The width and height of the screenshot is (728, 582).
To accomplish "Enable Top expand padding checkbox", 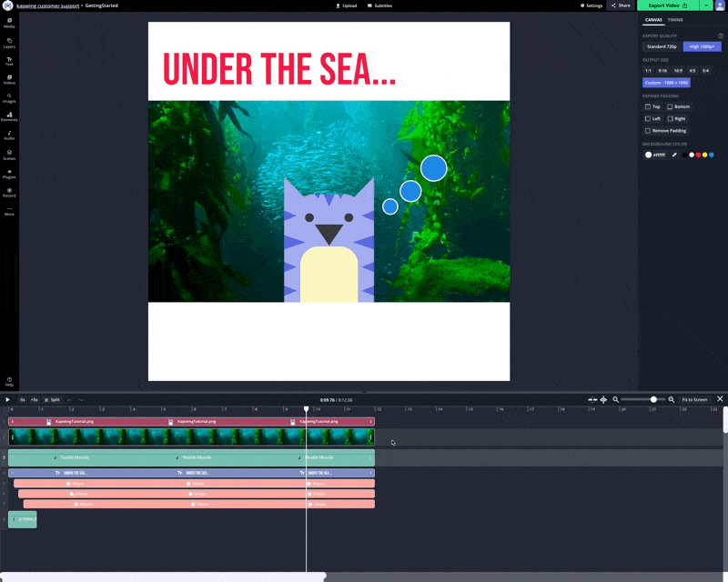I will click(648, 106).
